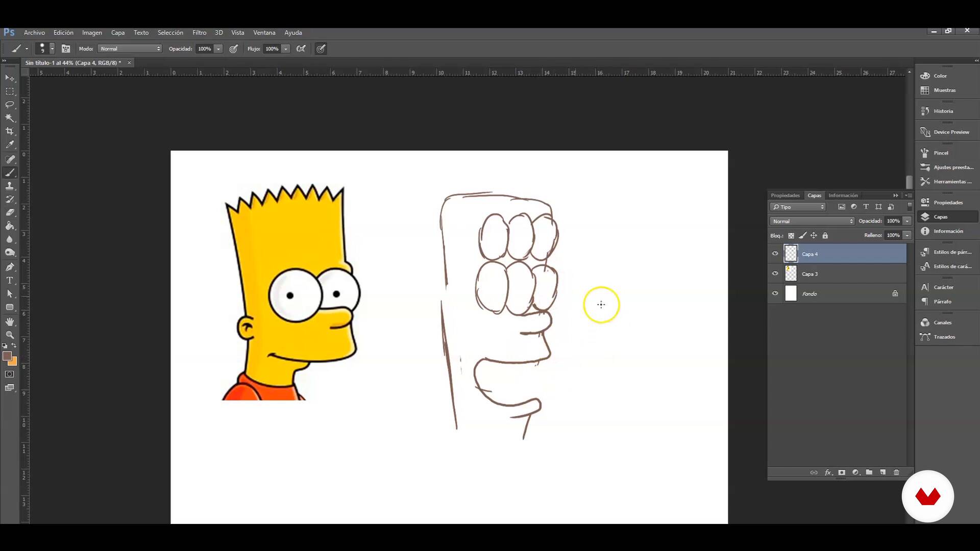Select the Eyedropper tool
Screen dimensions: 980x551
click(x=10, y=144)
